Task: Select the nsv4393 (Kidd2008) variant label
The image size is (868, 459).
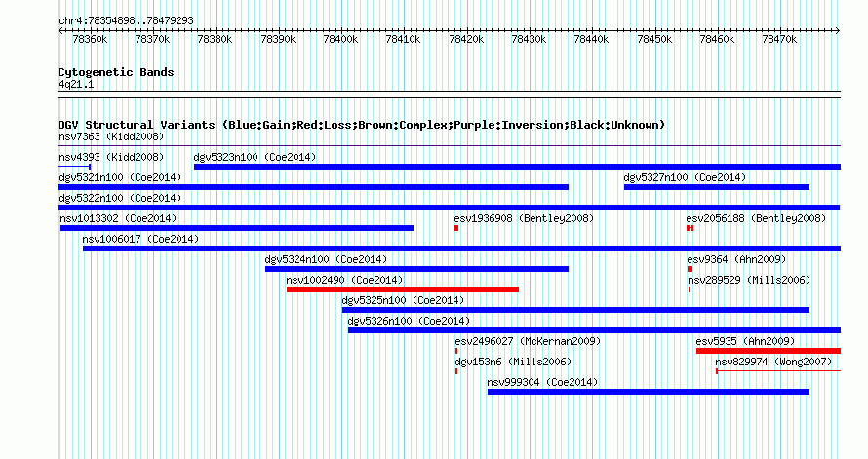Action: pyautogui.click(x=111, y=157)
